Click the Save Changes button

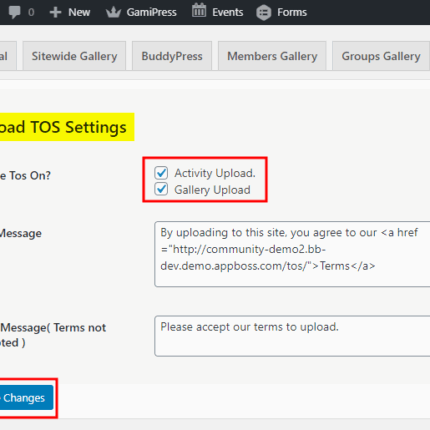[26, 398]
